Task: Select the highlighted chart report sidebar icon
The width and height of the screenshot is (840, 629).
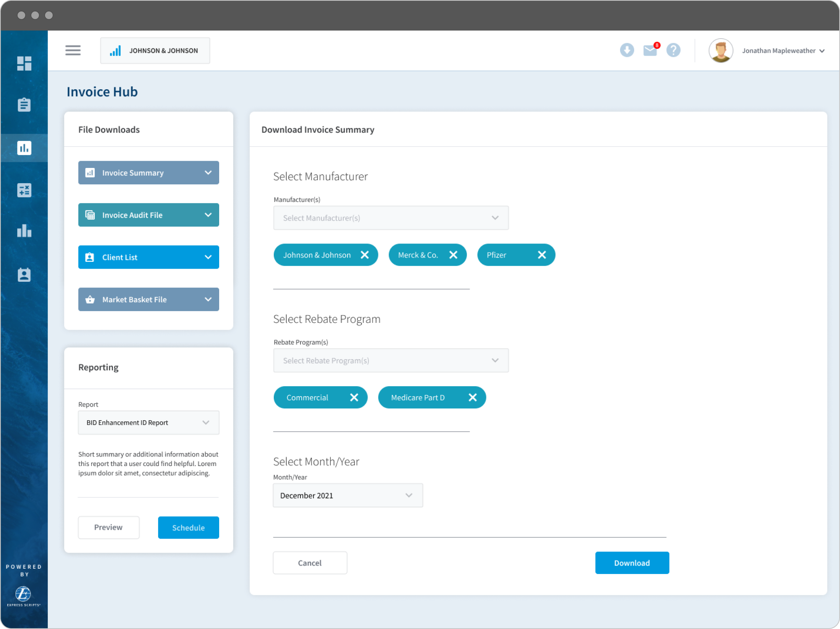Action: pyautogui.click(x=24, y=148)
